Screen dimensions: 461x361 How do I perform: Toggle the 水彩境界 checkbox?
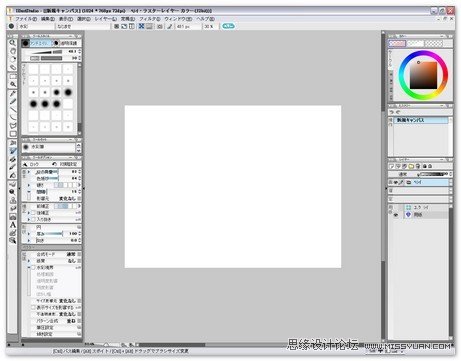click(x=33, y=267)
